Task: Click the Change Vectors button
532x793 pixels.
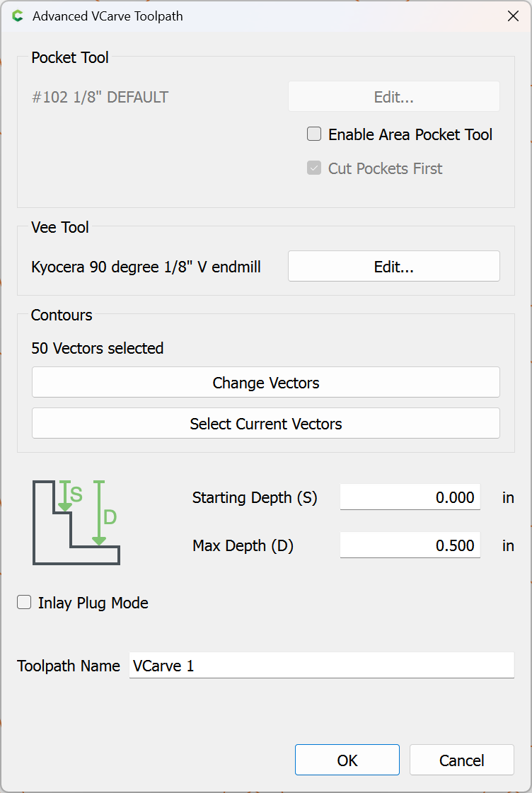Action: [265, 383]
